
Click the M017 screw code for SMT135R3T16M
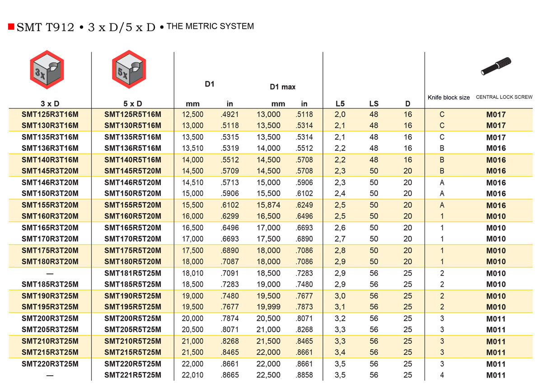coord(496,137)
